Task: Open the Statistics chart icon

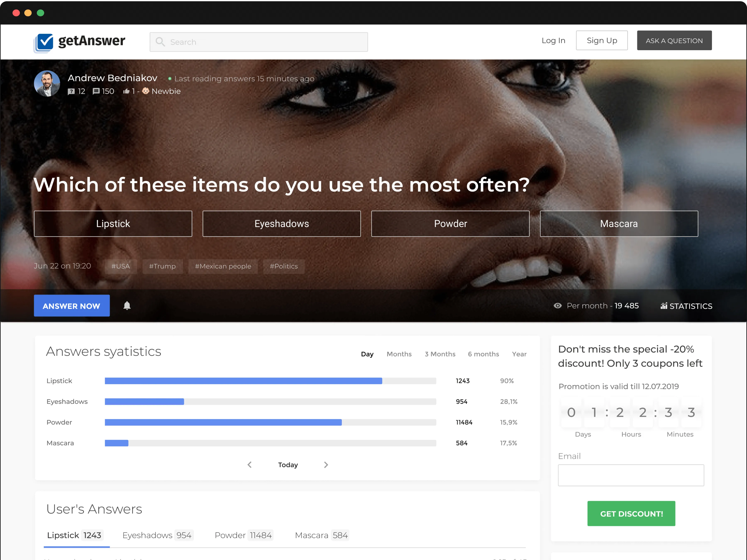Action: click(x=664, y=306)
